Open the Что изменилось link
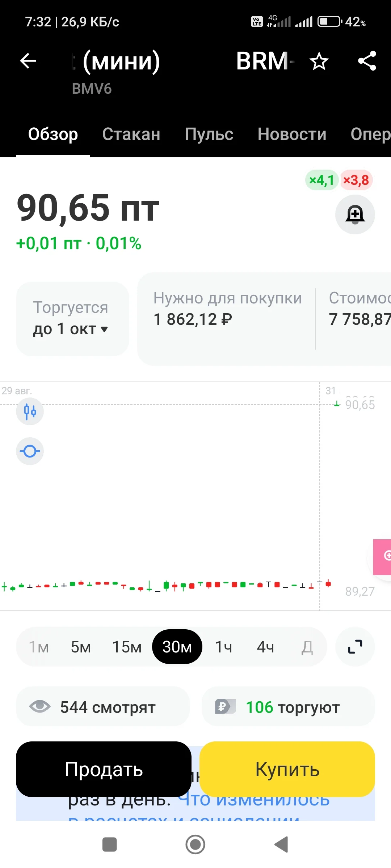The height and width of the screenshot is (868, 391). click(x=254, y=800)
